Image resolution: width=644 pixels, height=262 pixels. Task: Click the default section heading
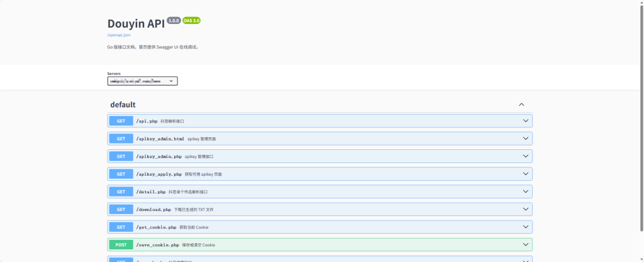[x=123, y=105]
